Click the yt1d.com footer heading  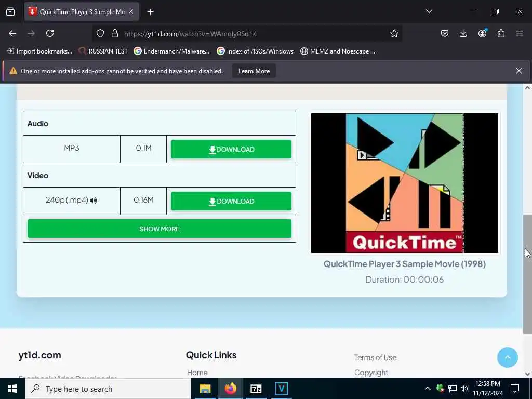pyautogui.click(x=39, y=355)
